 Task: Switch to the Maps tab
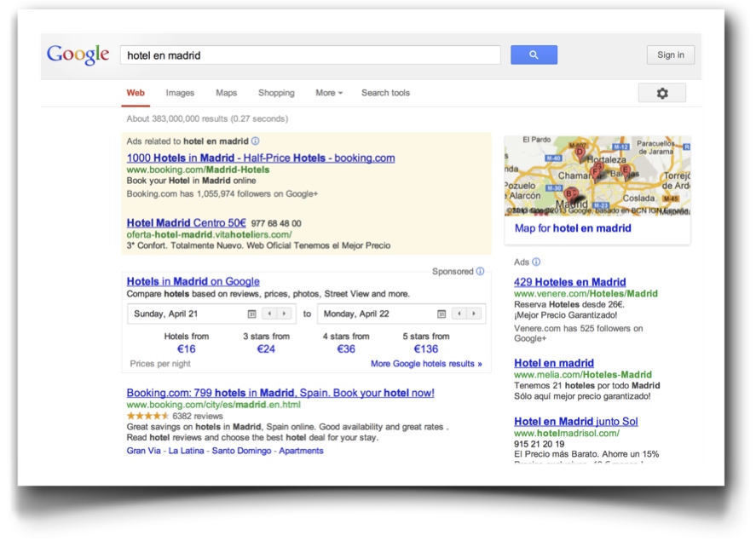click(x=226, y=93)
